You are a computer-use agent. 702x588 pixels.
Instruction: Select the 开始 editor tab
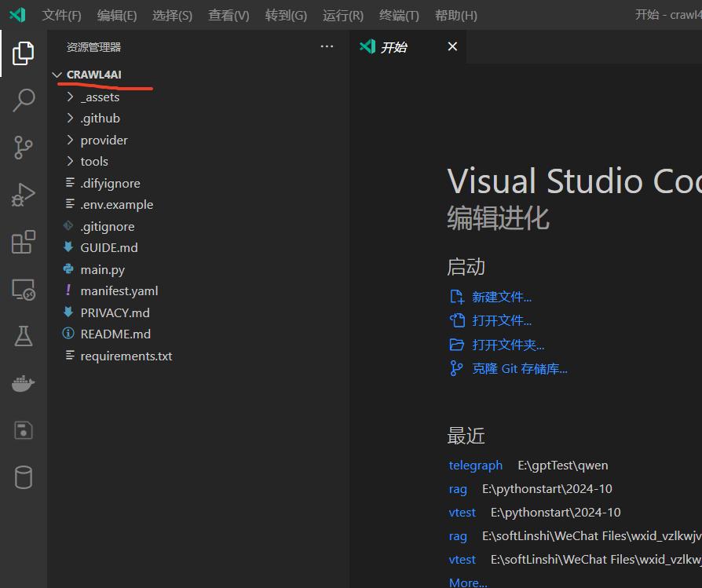coord(408,46)
